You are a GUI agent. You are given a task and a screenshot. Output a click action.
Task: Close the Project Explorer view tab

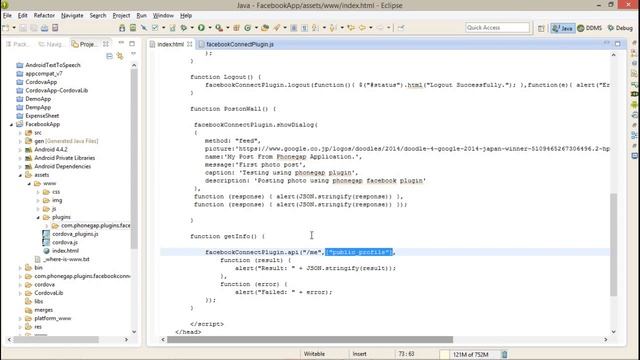[106, 44]
